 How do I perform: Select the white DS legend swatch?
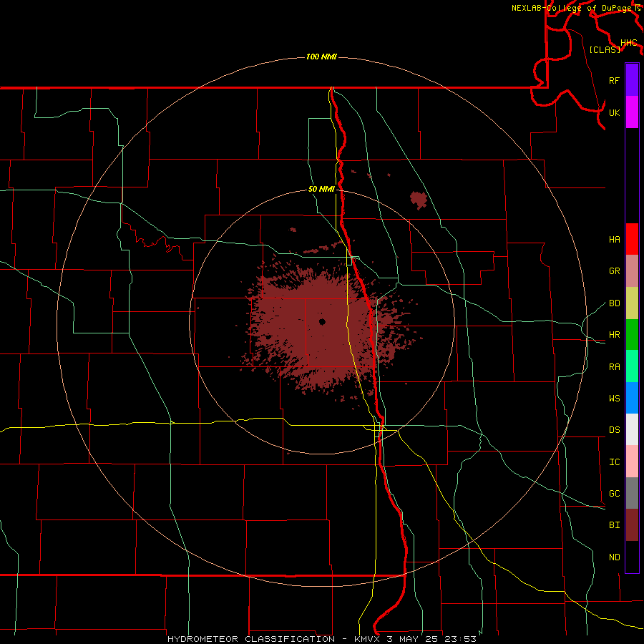(632, 429)
